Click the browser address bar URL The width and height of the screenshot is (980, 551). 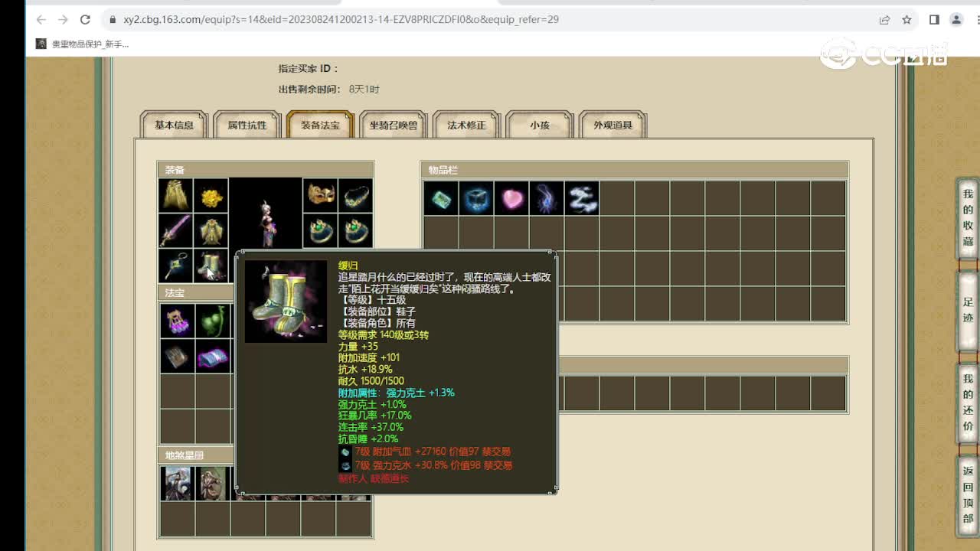coord(341,19)
